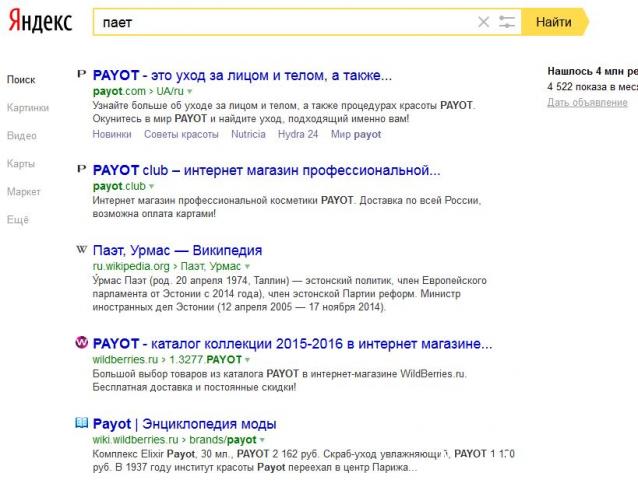Image resolution: width=638 pixels, height=487 pixels.
Task: Expand the arrow after wildberries.ru PAYOT URL
Action: click(x=247, y=359)
